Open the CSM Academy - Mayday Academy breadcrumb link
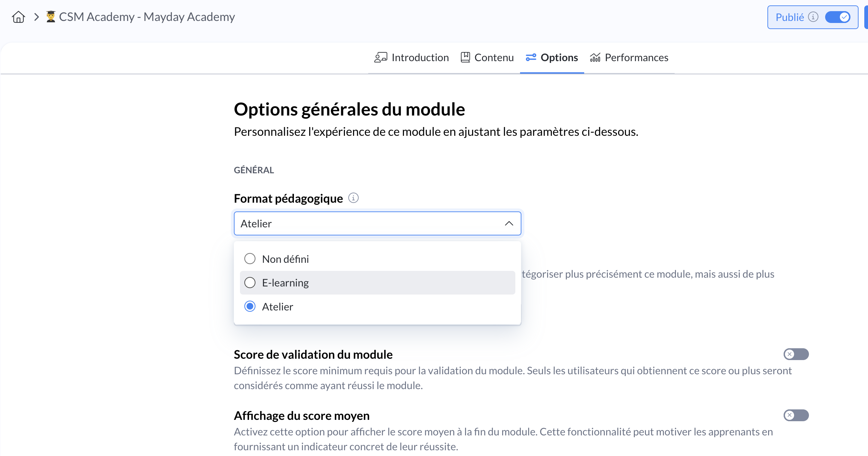This screenshot has width=868, height=456. [147, 17]
